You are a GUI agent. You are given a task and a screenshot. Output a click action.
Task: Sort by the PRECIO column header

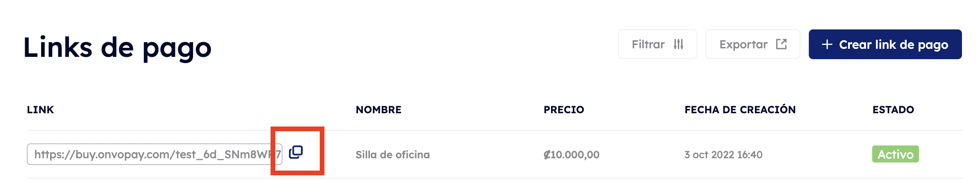564,109
